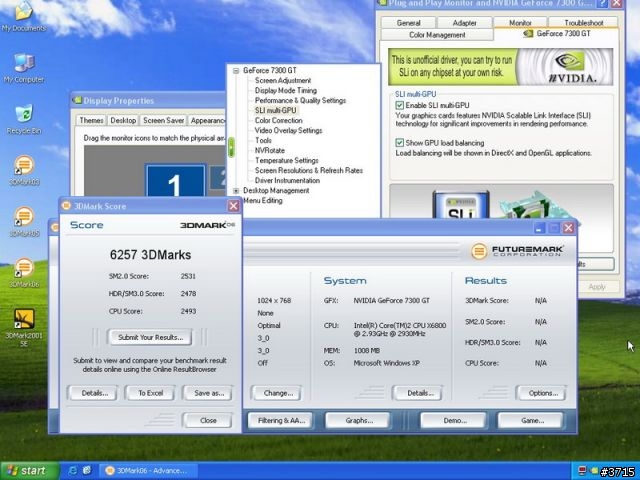Click Details button in 3DMark Score dialog
The image size is (640, 480).
coord(95,393)
